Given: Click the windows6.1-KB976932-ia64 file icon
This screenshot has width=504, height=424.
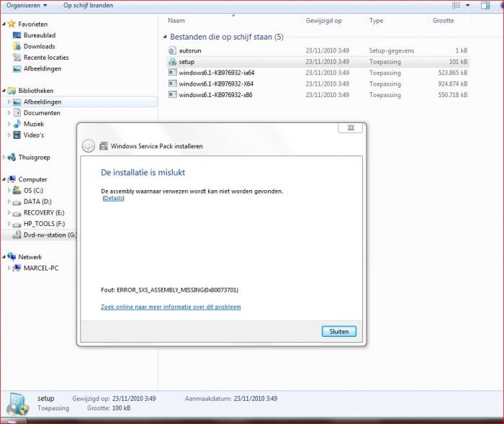Looking at the screenshot, I should tap(173, 73).
